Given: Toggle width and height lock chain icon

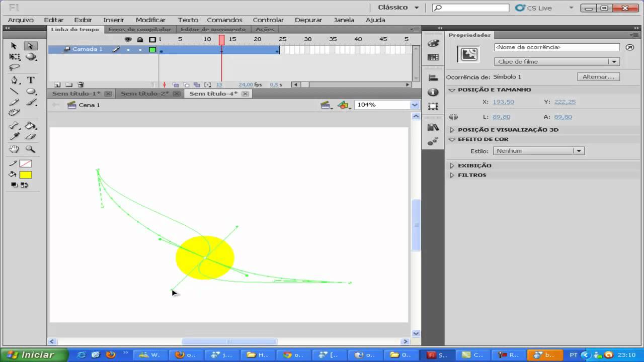Looking at the screenshot, I should [x=453, y=117].
